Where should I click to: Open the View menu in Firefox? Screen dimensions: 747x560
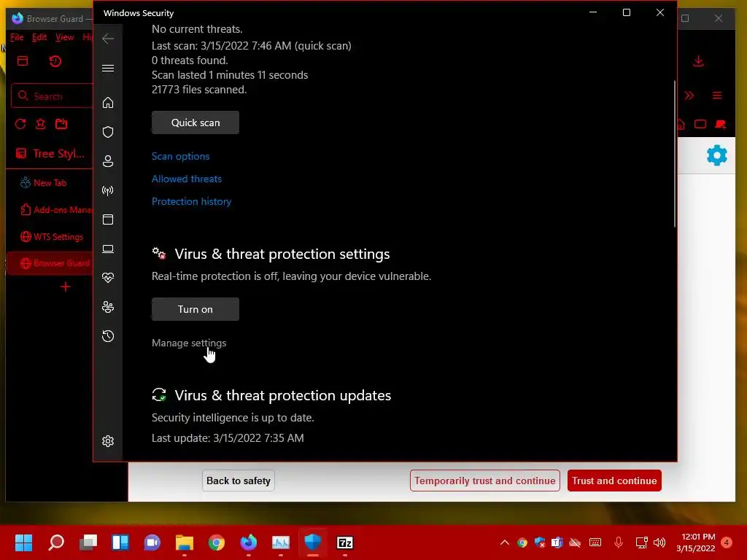[x=64, y=37]
